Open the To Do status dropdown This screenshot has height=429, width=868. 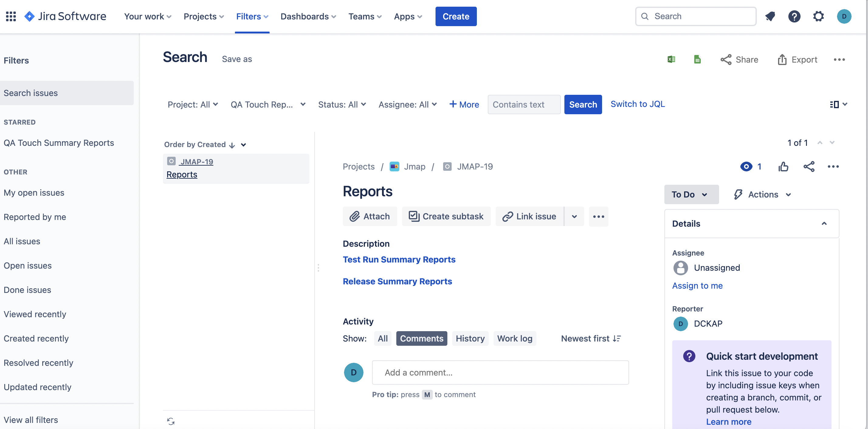[x=691, y=194]
